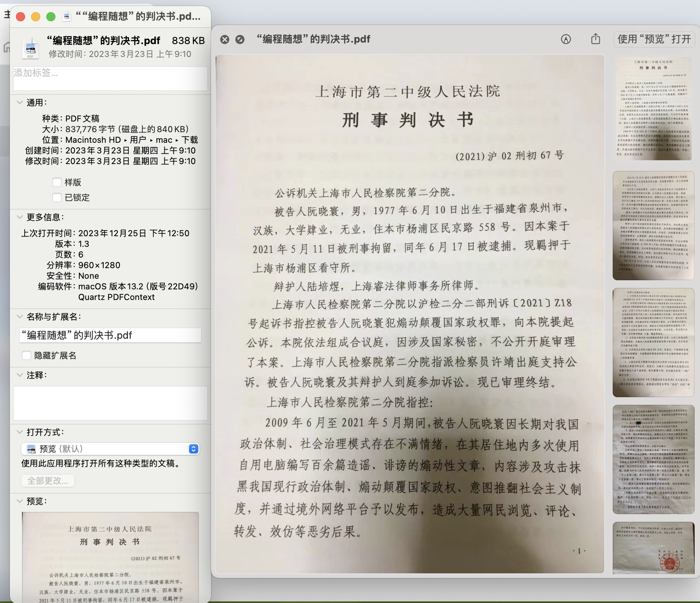The height and width of the screenshot is (603, 700).
Task: Click the document proxy icon in title bar
Action: pyautogui.click(x=67, y=16)
